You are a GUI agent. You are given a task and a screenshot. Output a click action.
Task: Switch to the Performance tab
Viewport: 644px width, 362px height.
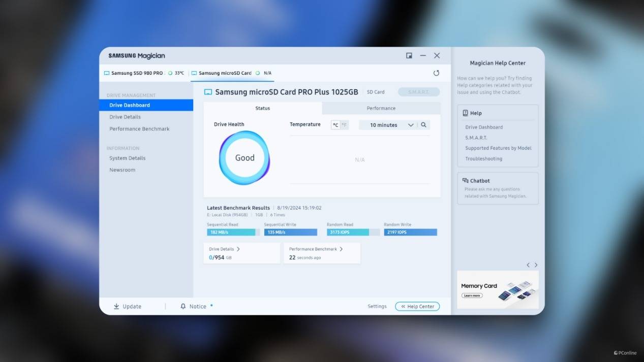[x=381, y=108]
